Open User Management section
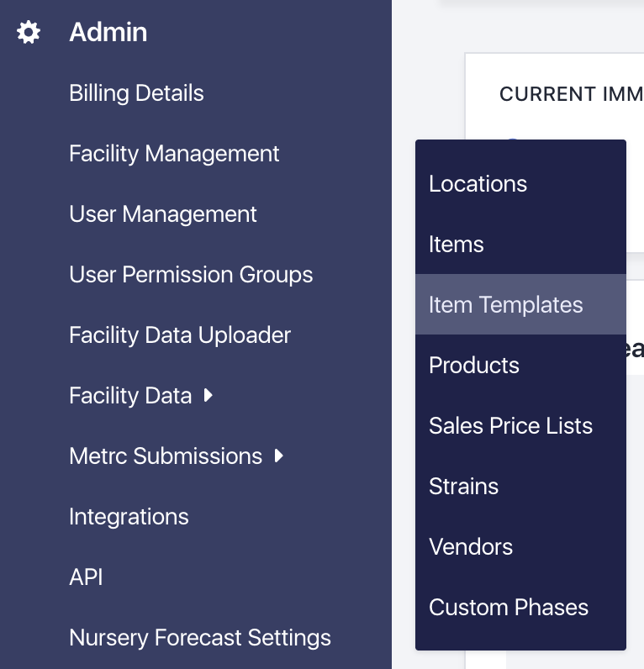This screenshot has height=669, width=644. pos(163,214)
